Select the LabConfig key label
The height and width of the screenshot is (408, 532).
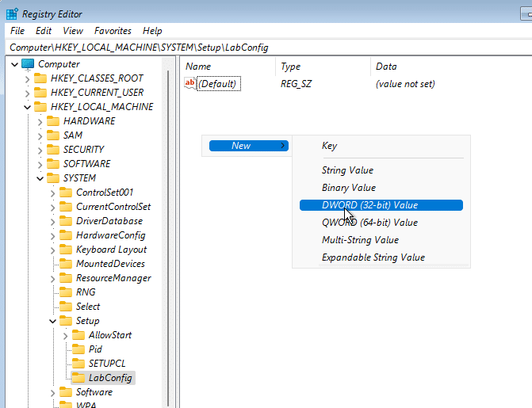tap(110, 378)
